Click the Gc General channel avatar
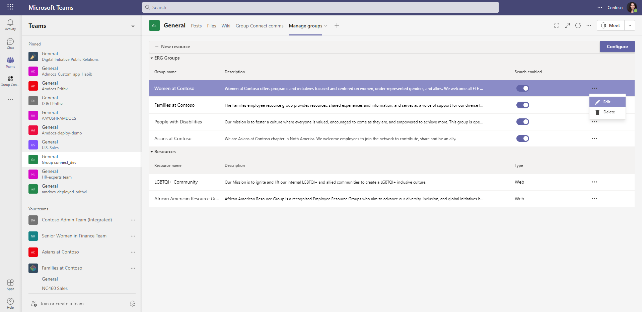 coord(154,25)
